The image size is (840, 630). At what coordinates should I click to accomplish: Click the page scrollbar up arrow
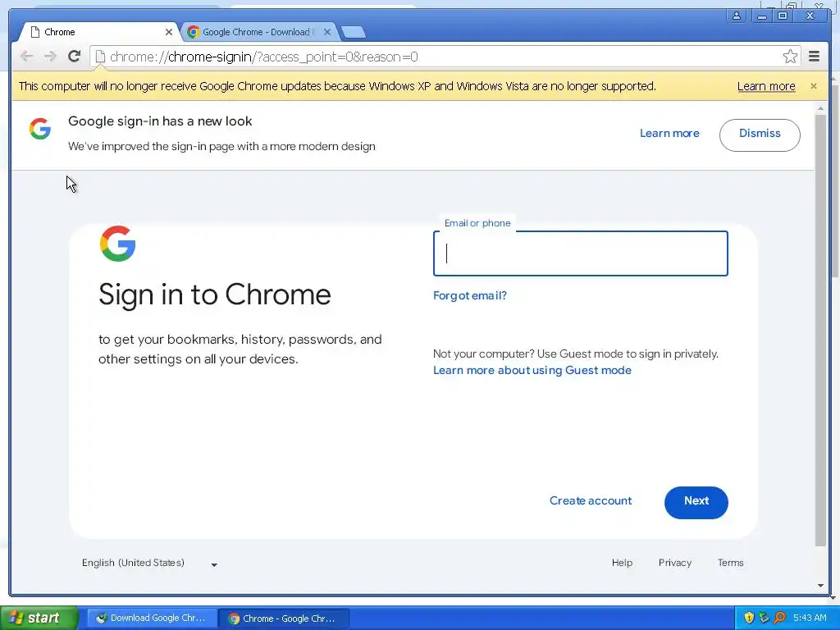pyautogui.click(x=820, y=109)
